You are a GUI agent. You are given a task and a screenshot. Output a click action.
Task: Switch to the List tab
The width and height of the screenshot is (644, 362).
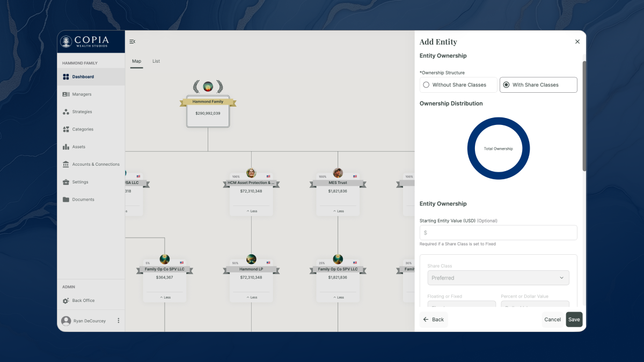[156, 61]
